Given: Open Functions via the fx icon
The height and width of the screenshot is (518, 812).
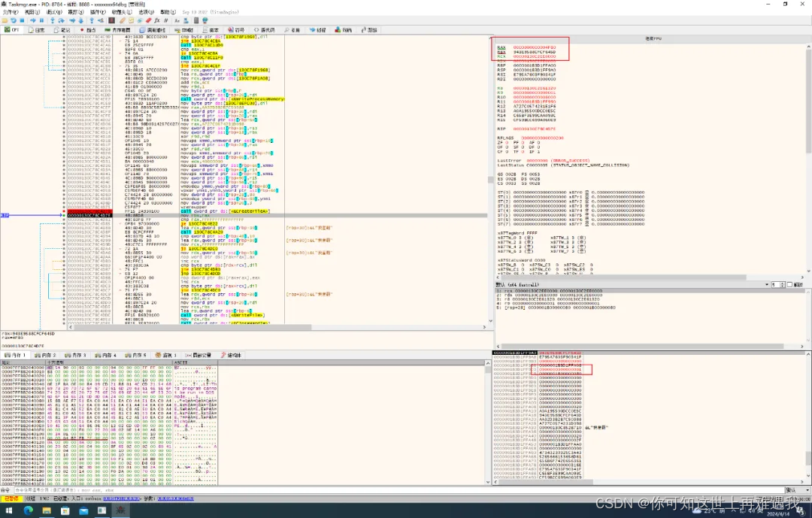Looking at the screenshot, I should pyautogui.click(x=157, y=21).
